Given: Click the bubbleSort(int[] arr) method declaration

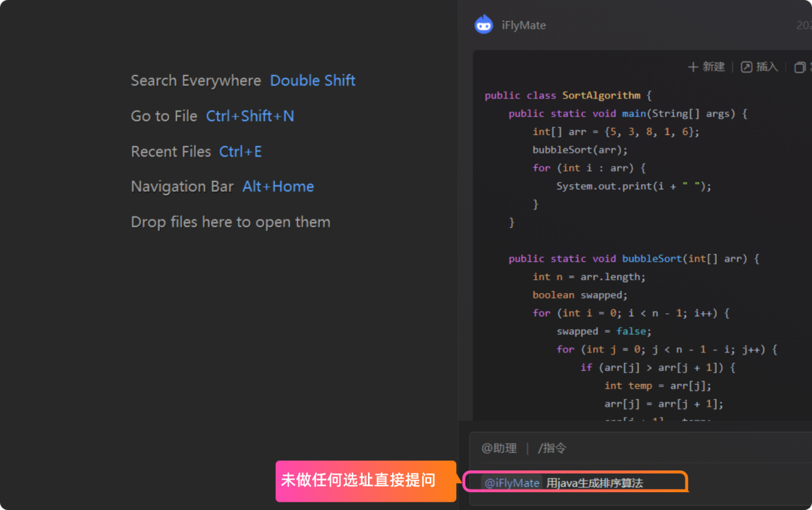Looking at the screenshot, I should coord(633,259).
